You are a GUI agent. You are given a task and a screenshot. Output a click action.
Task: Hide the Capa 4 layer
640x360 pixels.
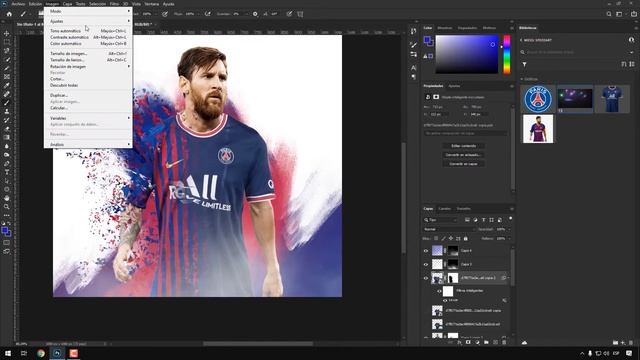pos(426,251)
